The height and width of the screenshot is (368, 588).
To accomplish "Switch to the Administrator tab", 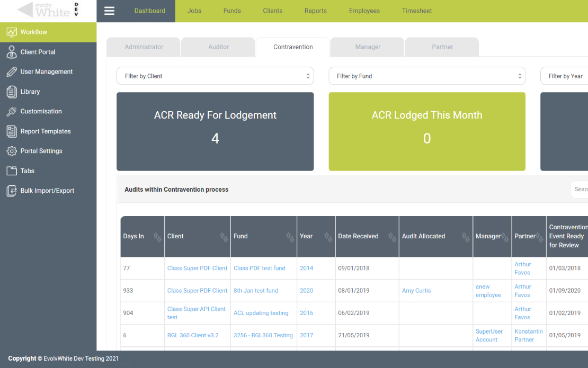I will click(x=144, y=47).
